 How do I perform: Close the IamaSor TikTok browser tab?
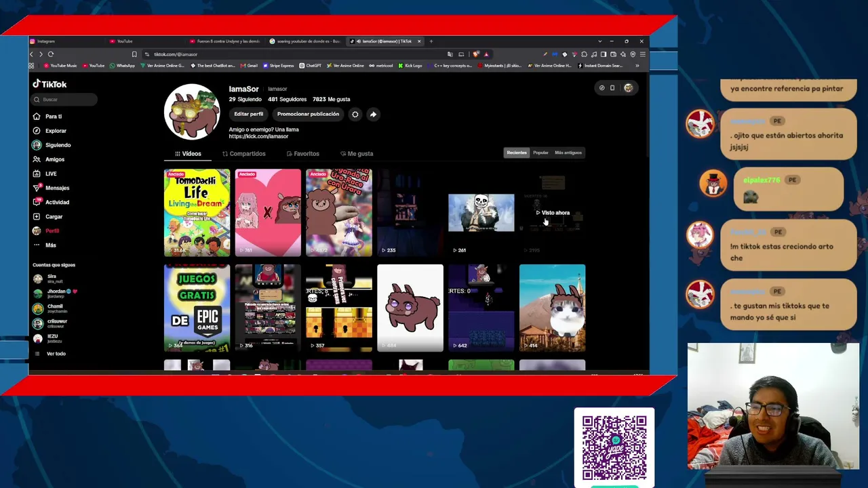[419, 41]
